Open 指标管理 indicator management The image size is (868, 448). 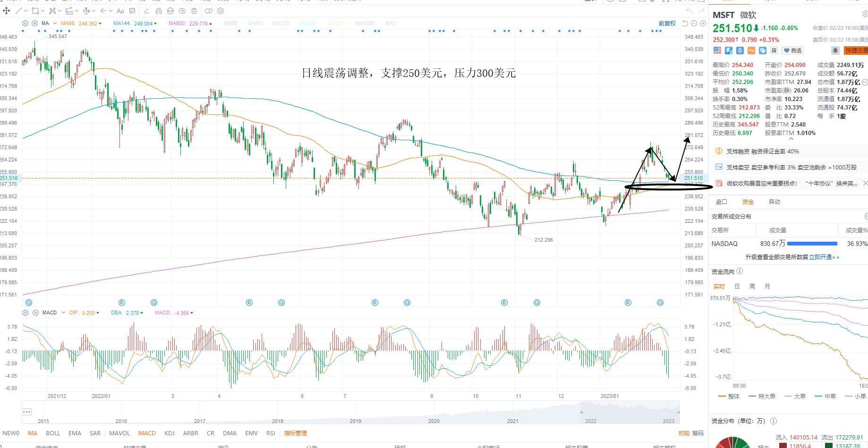[296, 433]
